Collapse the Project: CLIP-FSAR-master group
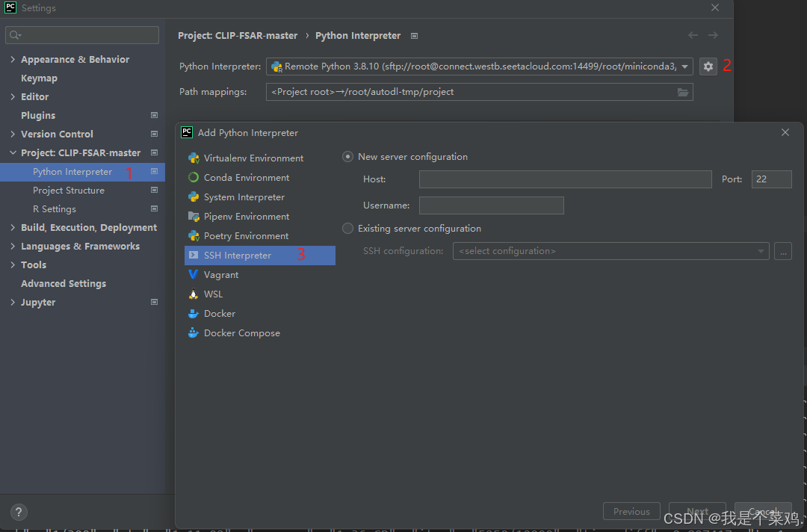Image resolution: width=807 pixels, height=532 pixels. 13,153
